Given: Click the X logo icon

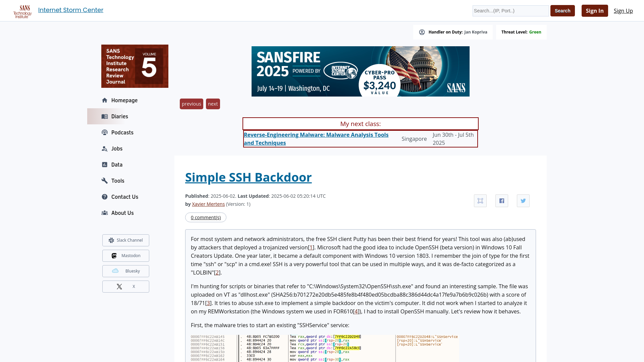Looking at the screenshot, I should (119, 287).
